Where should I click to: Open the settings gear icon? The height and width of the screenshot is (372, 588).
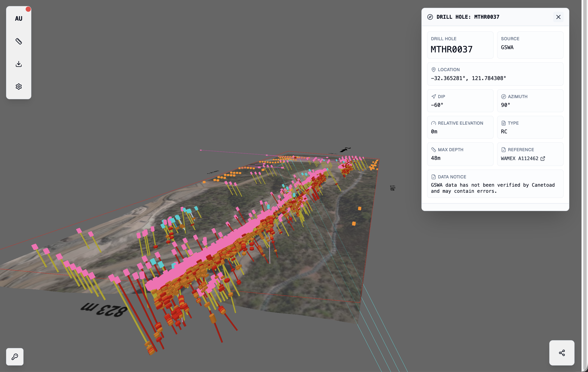coord(18,87)
